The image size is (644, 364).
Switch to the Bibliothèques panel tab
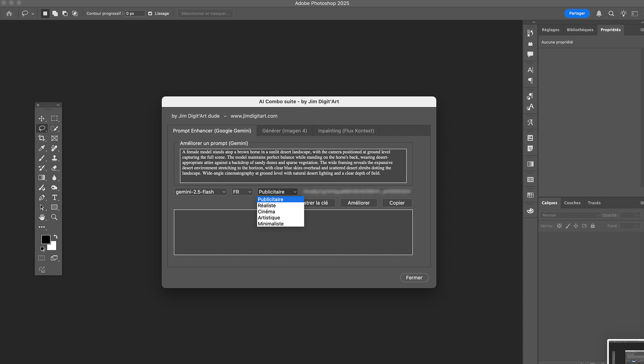[580, 30]
